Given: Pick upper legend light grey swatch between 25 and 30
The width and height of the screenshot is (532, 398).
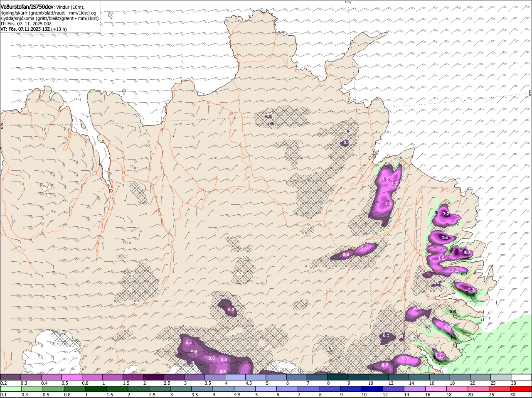Looking at the screenshot, I should point(500,377).
